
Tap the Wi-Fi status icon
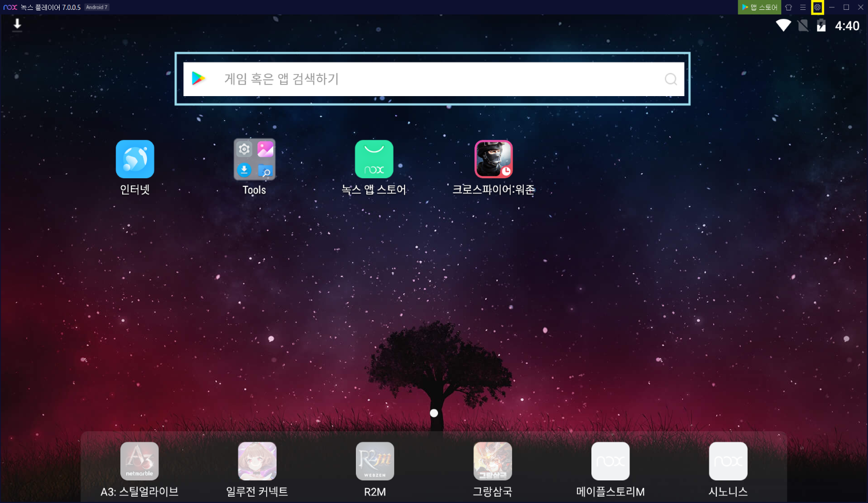point(784,25)
